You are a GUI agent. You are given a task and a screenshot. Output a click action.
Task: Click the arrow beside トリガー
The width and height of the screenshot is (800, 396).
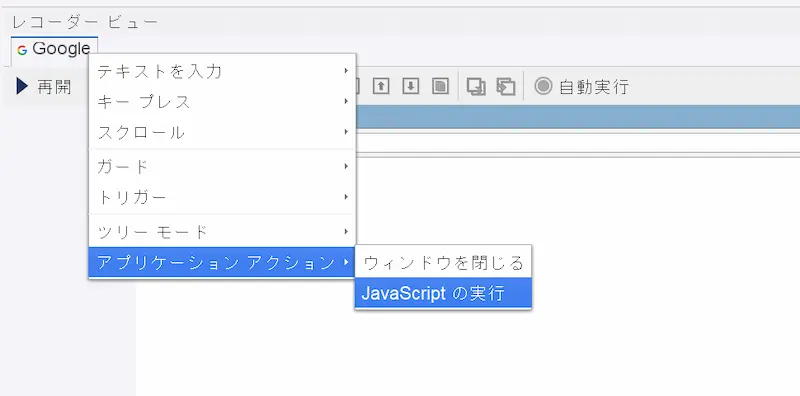tap(346, 196)
